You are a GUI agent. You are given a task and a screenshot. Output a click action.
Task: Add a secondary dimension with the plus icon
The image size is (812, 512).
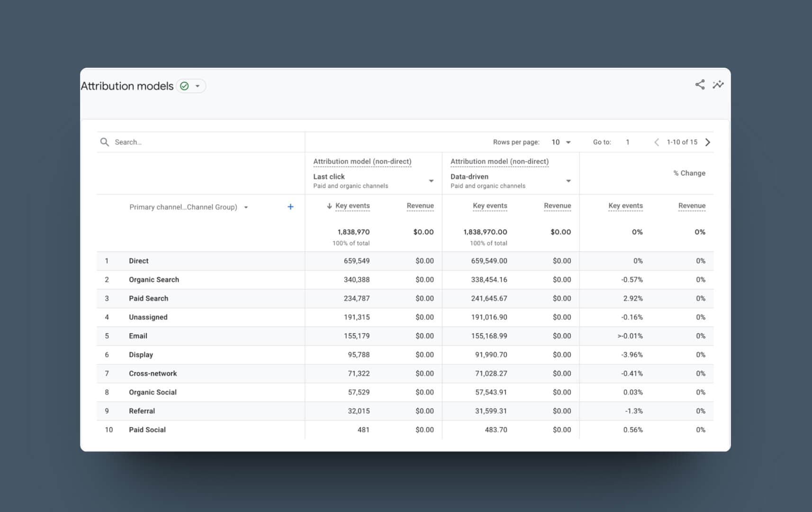click(x=290, y=207)
